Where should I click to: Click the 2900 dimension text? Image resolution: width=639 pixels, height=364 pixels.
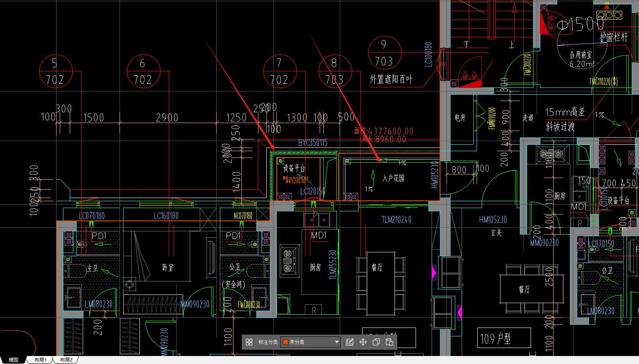point(167,117)
